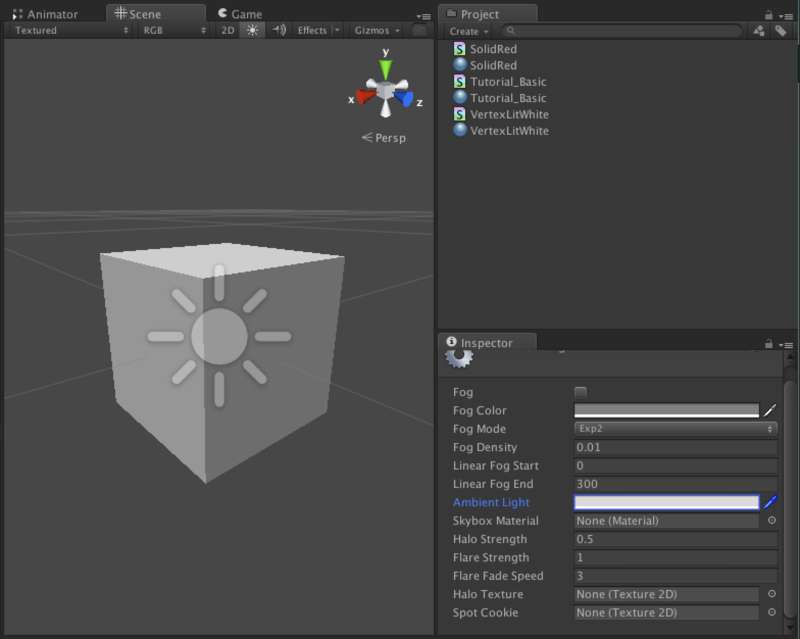Click the blue Z axis cone on scene gizmo

405,98
